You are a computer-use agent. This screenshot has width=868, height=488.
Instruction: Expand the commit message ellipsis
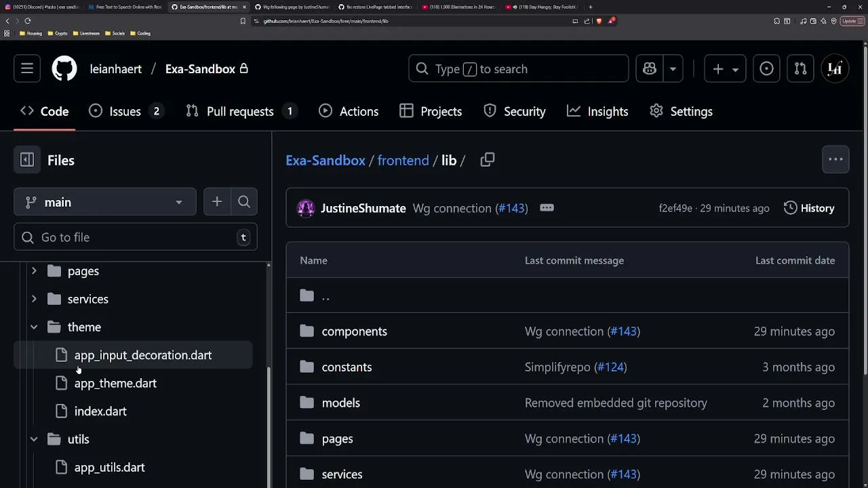(x=547, y=208)
